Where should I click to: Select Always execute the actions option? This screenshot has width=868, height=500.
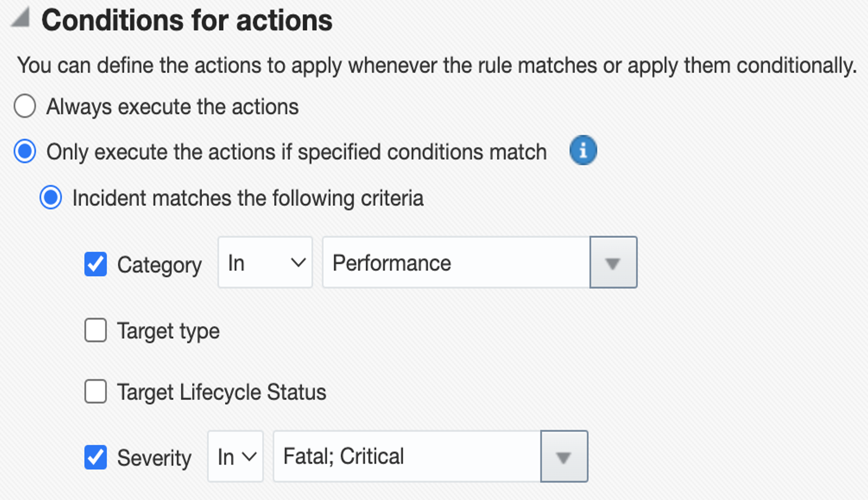tap(25, 106)
